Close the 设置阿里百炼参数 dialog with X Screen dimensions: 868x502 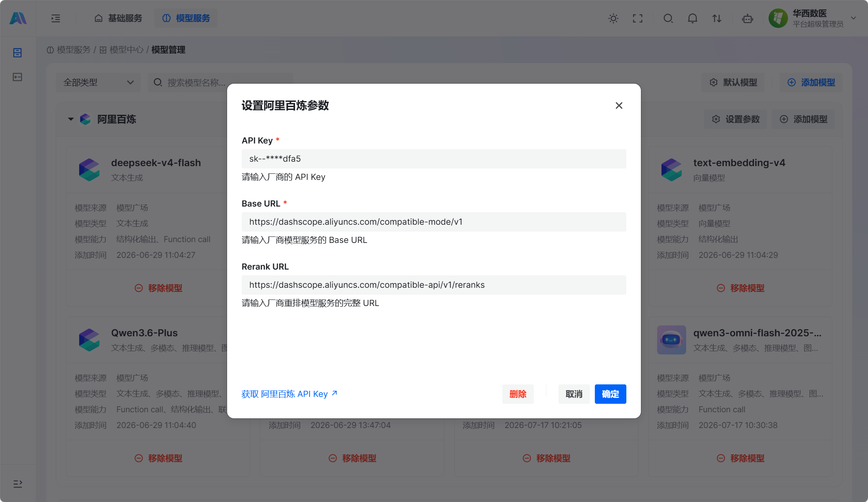[619, 105]
